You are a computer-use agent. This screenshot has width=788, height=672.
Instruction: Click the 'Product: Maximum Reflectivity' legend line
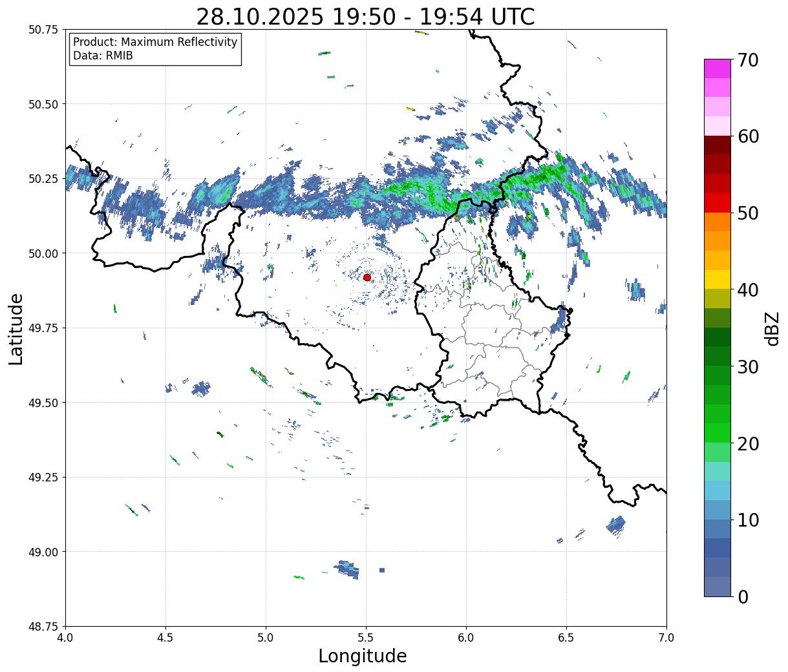pos(155,42)
